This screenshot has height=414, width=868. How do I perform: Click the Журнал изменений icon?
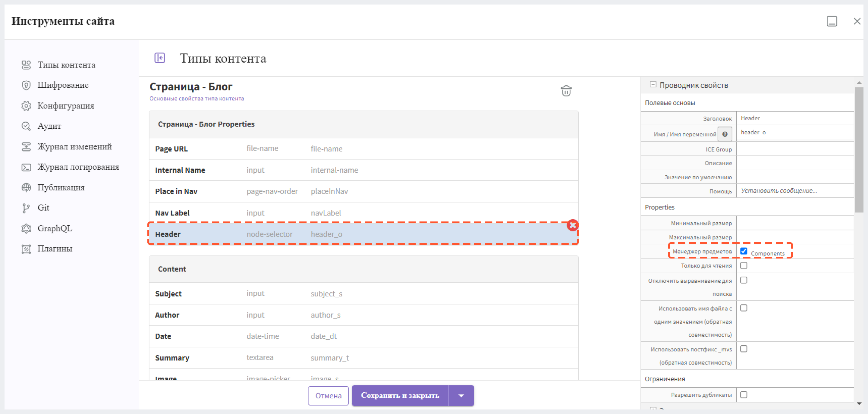click(x=26, y=146)
